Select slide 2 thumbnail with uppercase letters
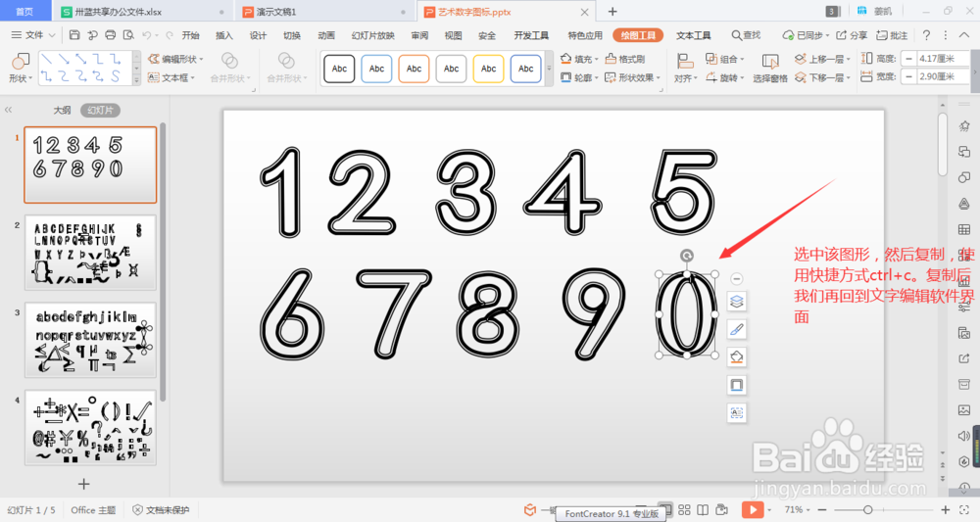The height and width of the screenshot is (522, 980). coord(90,253)
